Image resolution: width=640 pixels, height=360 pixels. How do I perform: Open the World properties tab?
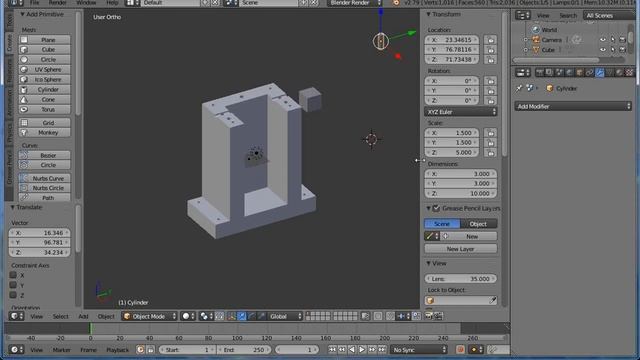click(x=569, y=73)
